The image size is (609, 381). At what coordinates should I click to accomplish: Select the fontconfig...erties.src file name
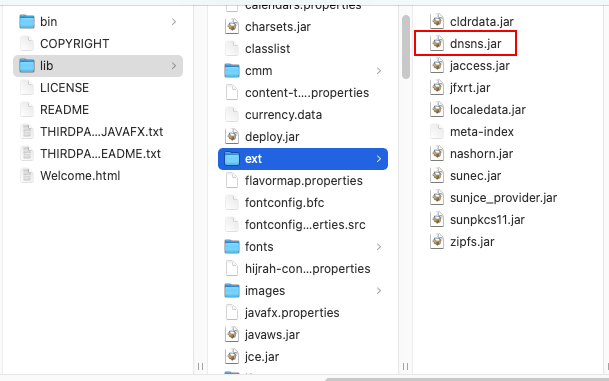tap(305, 225)
